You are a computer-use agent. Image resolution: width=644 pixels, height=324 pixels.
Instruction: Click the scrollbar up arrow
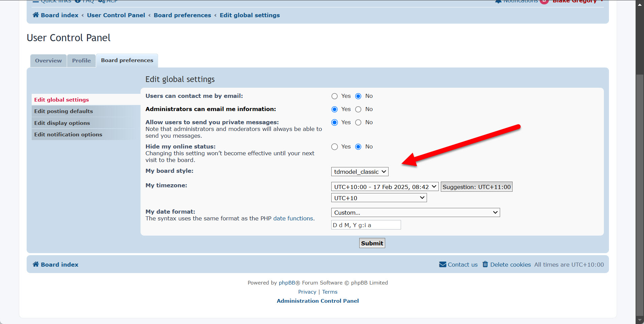(640, 5)
